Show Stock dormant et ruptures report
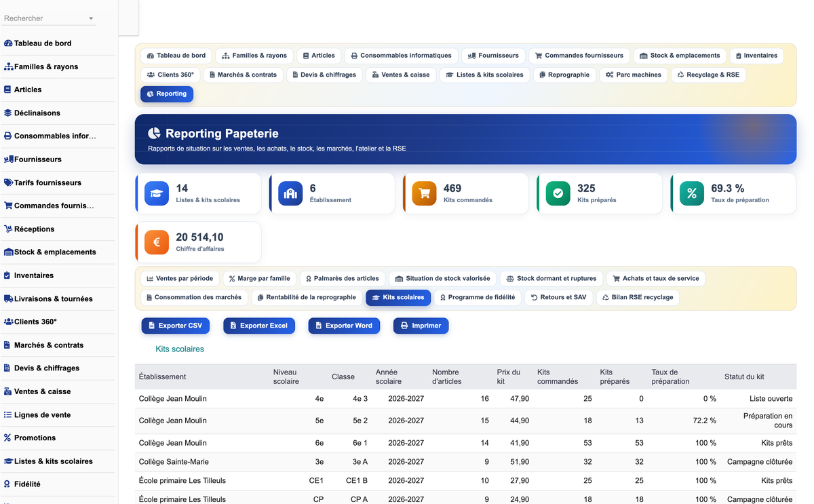Image resolution: width=814 pixels, height=504 pixels. pyautogui.click(x=551, y=278)
